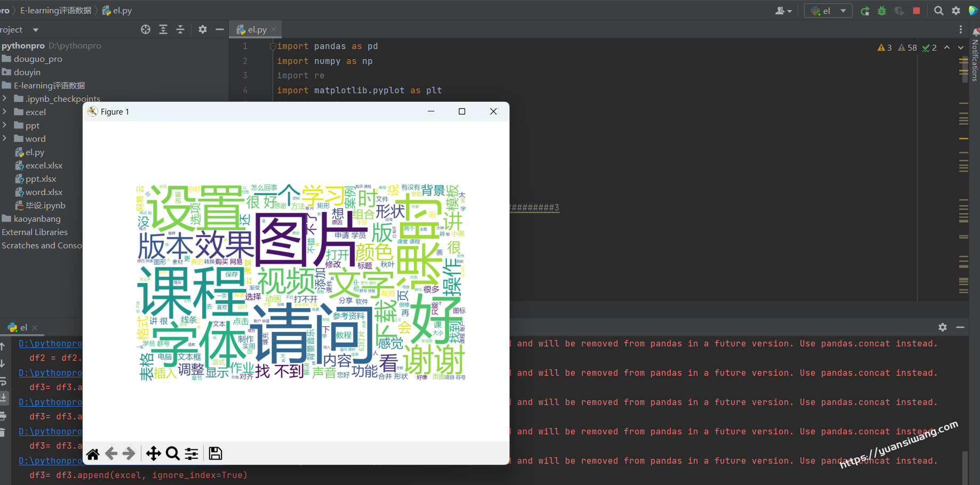Screen dimensions: 980x485
Task: Select Scratches and Consoles node
Action: pyautogui.click(x=42, y=245)
